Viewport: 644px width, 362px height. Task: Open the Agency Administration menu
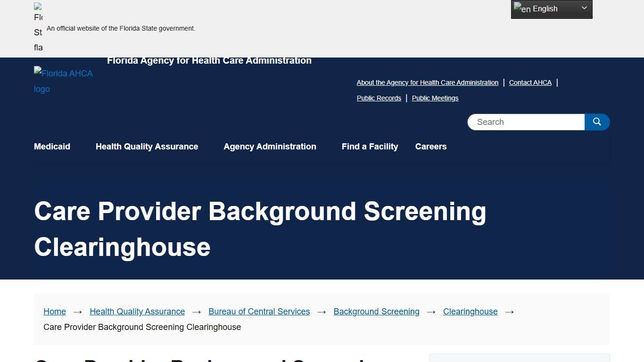(x=270, y=147)
